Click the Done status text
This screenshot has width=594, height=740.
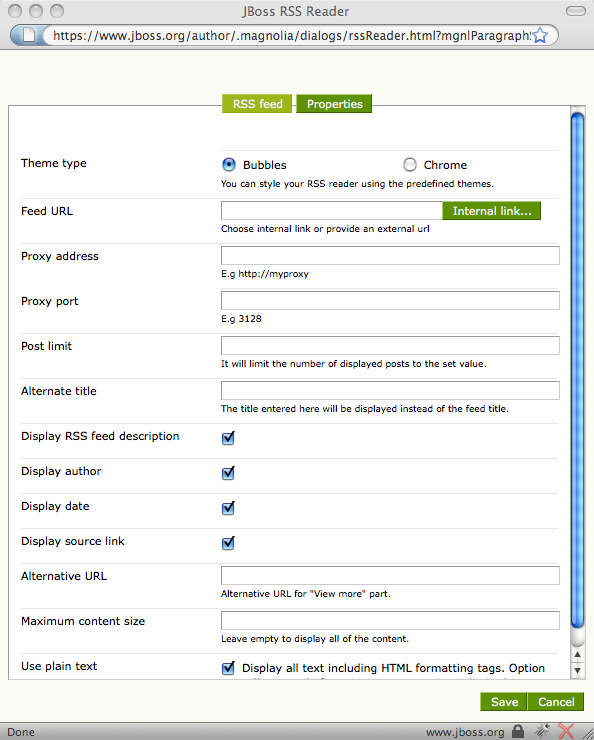click(x=21, y=732)
